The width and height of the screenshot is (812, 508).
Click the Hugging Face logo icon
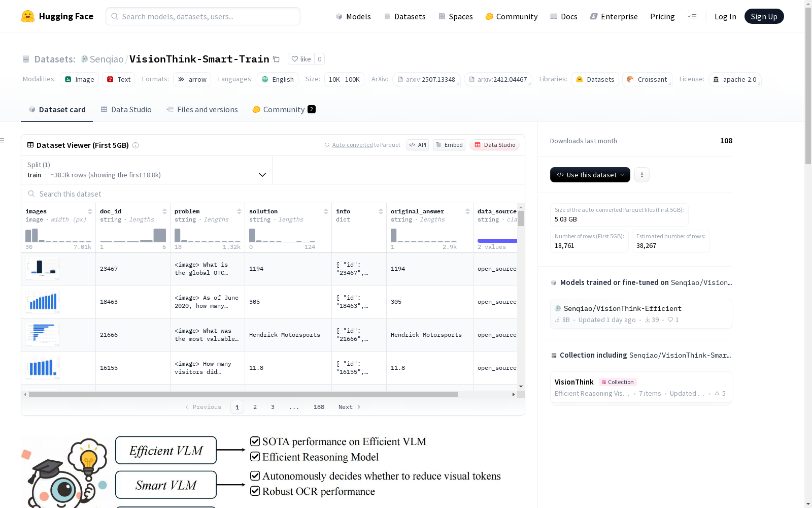point(28,16)
